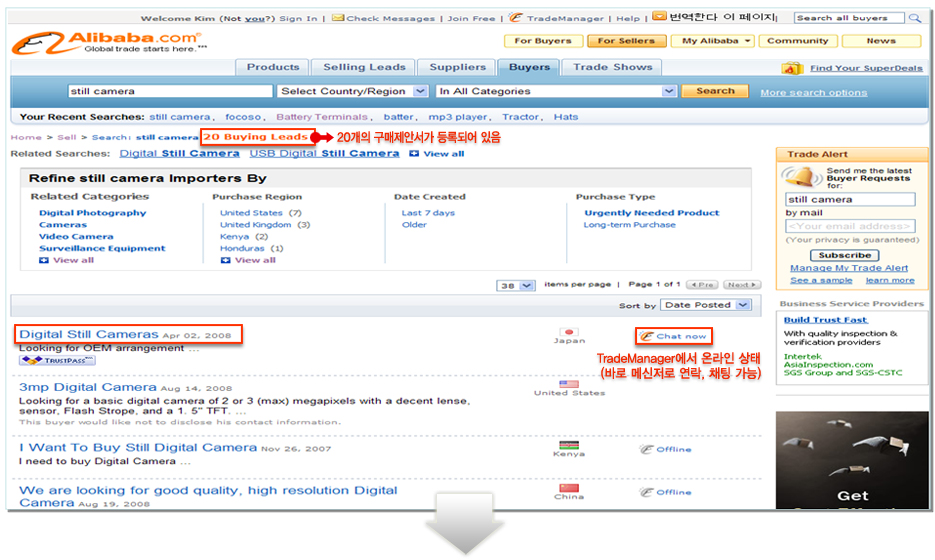Click the plus icon beside Related Searches View all
Screen dimensions: 935x560
(x=414, y=154)
